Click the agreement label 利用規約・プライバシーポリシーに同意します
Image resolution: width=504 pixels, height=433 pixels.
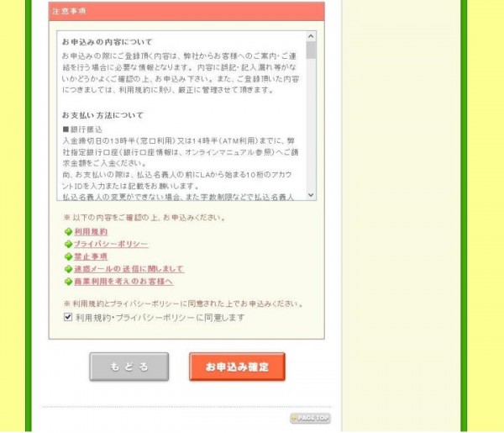[160, 318]
